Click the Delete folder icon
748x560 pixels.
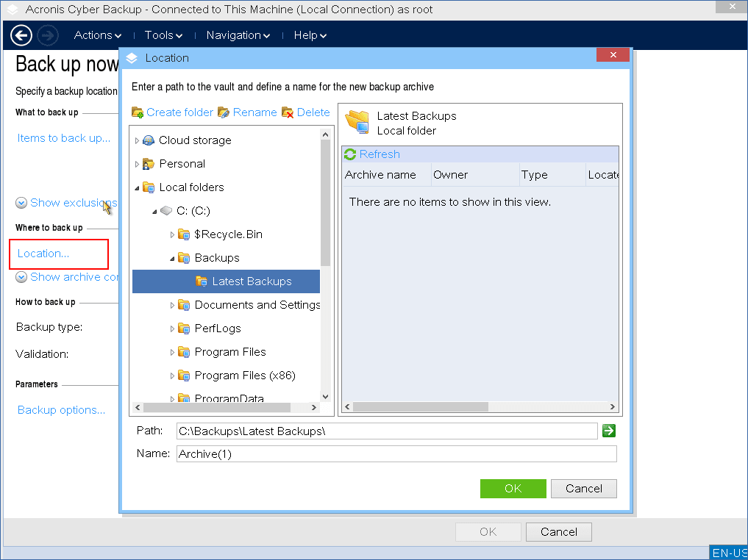(x=288, y=112)
